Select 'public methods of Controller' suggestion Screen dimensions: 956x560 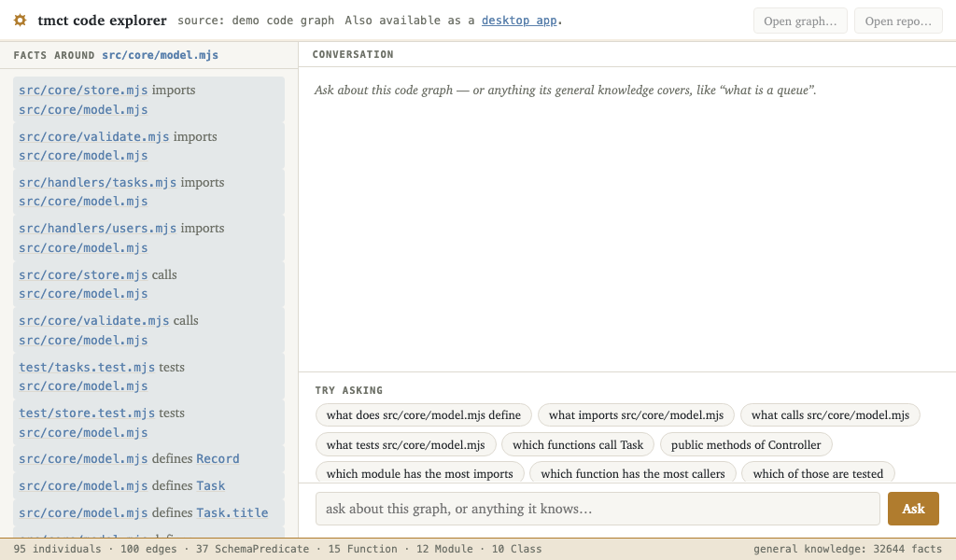click(746, 445)
